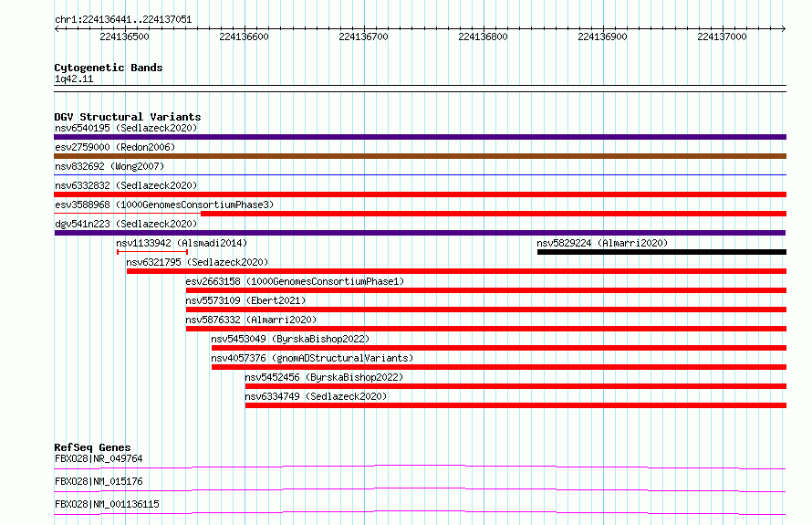This screenshot has height=525, width=812.
Task: Open variant nsv5452456 (ByrskaBishop2022) label
Action: pos(324,377)
